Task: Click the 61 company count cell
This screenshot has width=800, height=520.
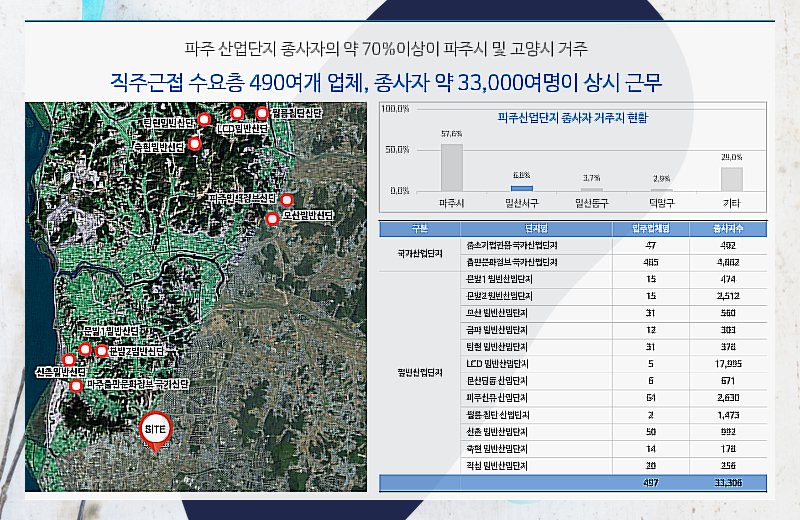Action: pyautogui.click(x=651, y=398)
